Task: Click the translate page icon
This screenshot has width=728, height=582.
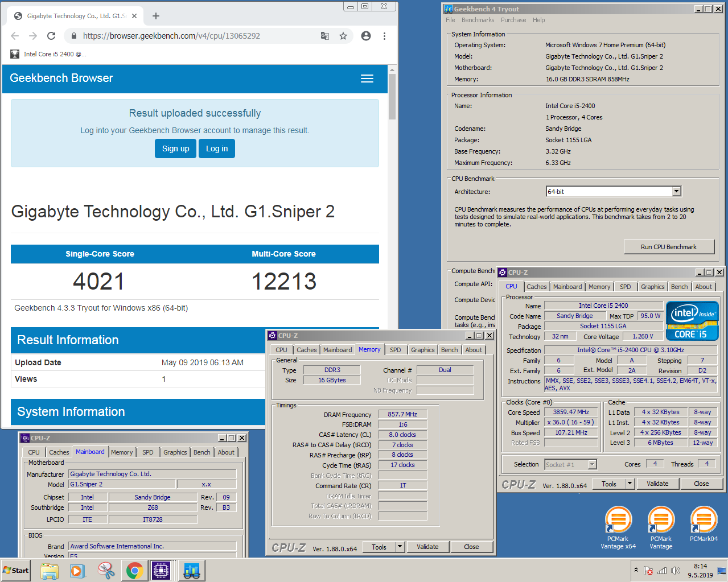Action: pyautogui.click(x=324, y=36)
